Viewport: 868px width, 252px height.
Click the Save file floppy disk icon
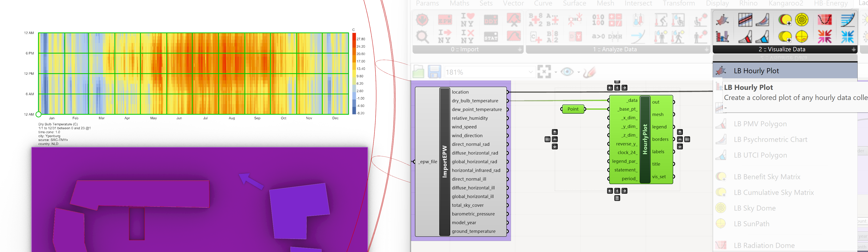click(434, 72)
